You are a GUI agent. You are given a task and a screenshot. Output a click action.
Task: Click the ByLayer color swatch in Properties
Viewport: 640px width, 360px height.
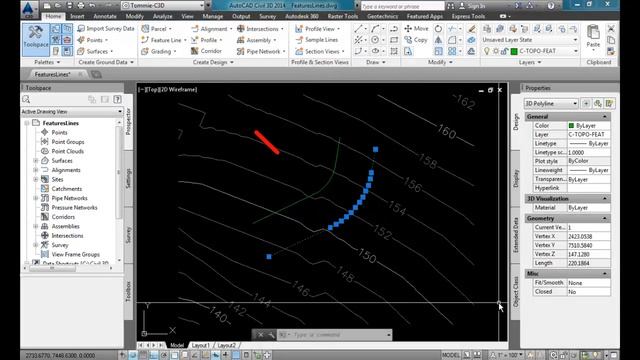[571, 126]
